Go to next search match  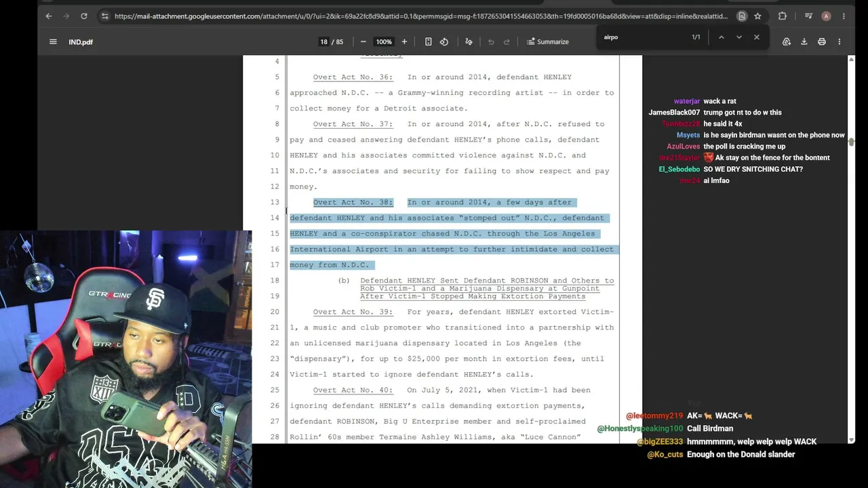click(x=739, y=37)
